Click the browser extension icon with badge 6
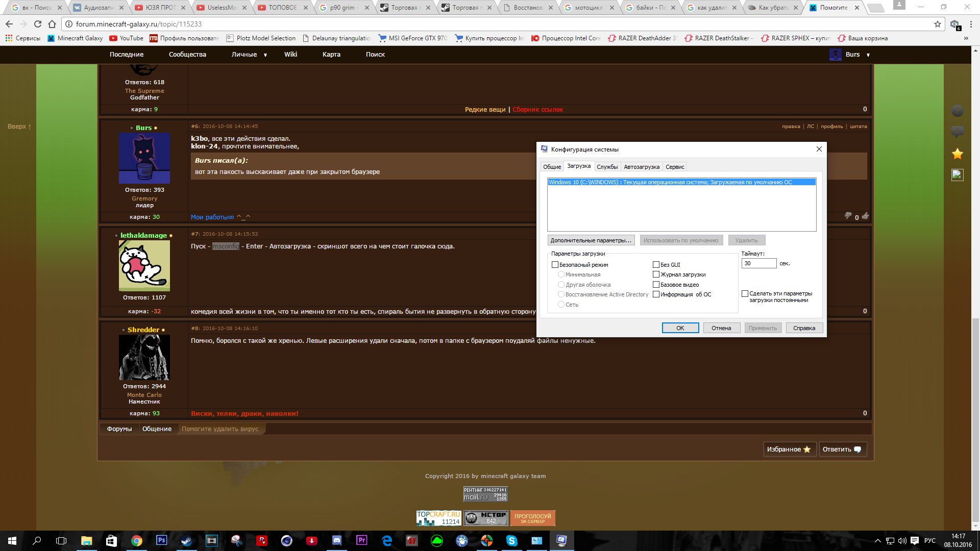Viewport: 980px width, 551px height. [x=955, y=24]
